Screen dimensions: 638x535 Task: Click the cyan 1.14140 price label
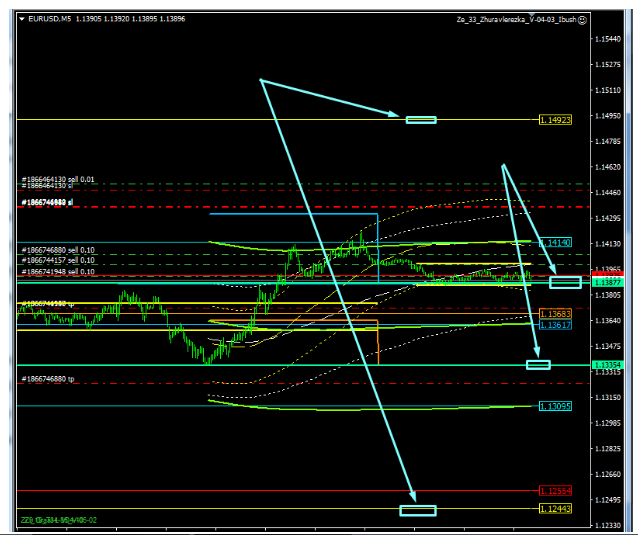[555, 243]
